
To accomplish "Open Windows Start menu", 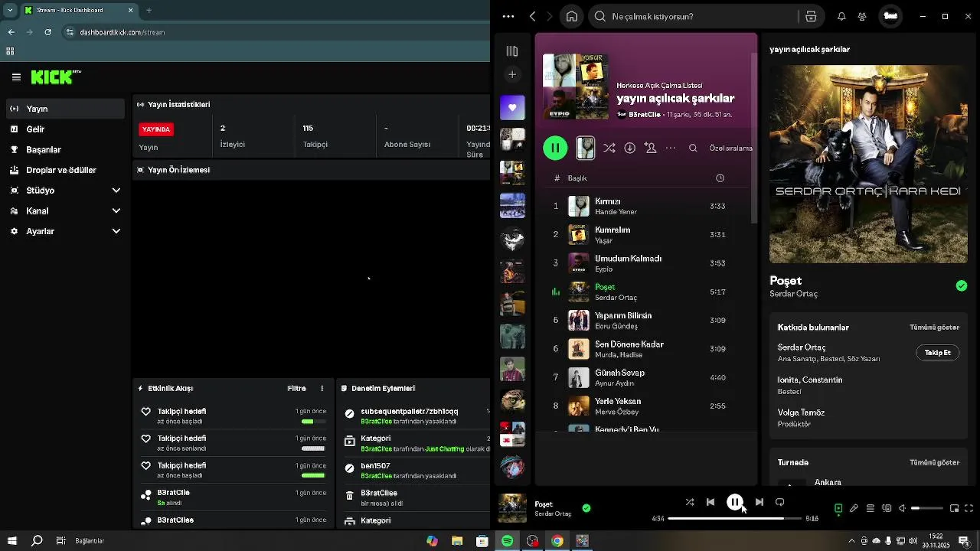I will click(12, 541).
